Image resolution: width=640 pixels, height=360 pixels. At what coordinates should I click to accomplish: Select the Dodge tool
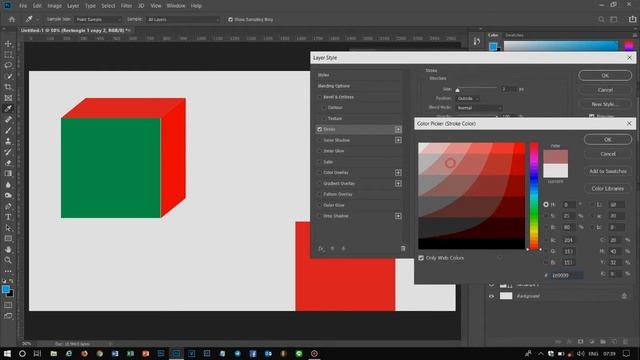(8, 195)
